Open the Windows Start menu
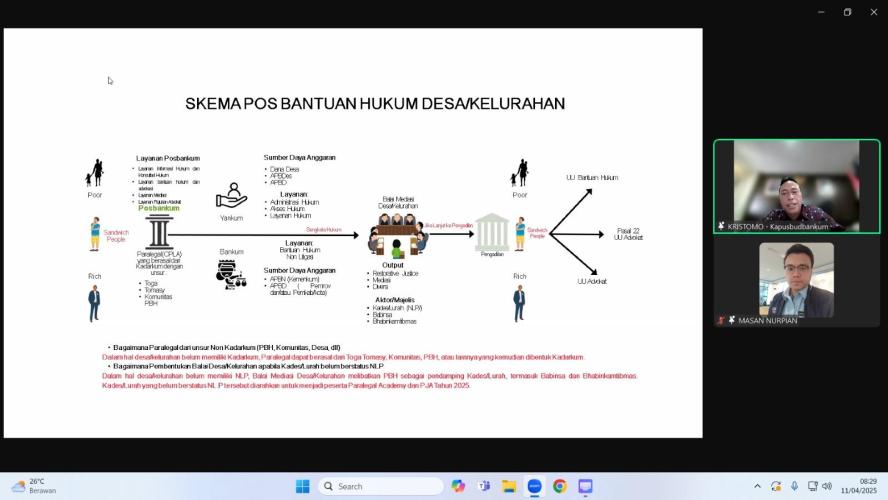This screenshot has width=888, height=500. click(x=302, y=486)
